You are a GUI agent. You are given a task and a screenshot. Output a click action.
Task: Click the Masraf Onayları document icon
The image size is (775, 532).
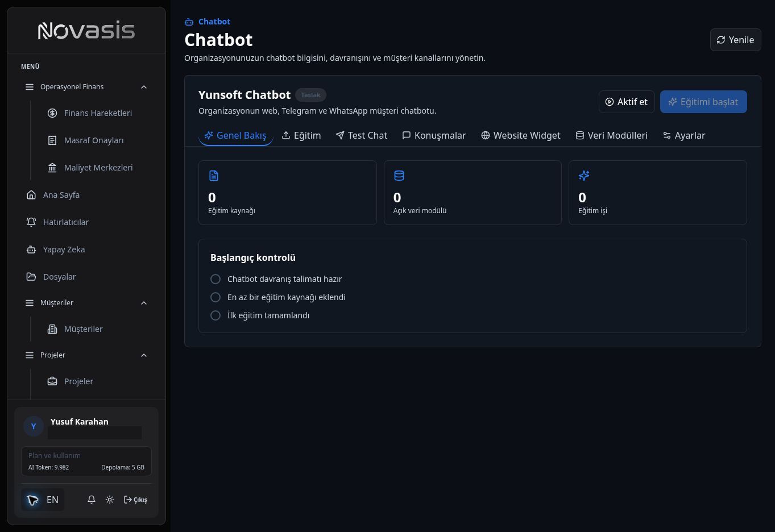click(52, 140)
